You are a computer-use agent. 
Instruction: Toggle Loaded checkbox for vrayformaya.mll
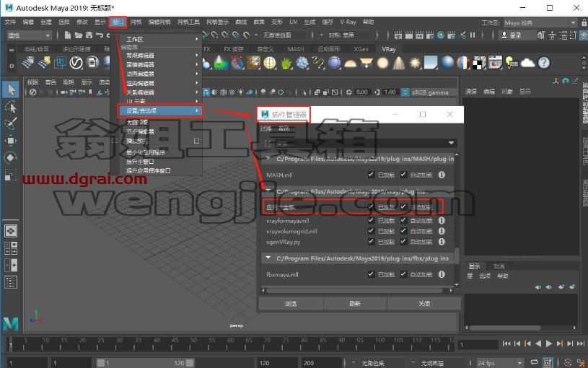[371, 220]
